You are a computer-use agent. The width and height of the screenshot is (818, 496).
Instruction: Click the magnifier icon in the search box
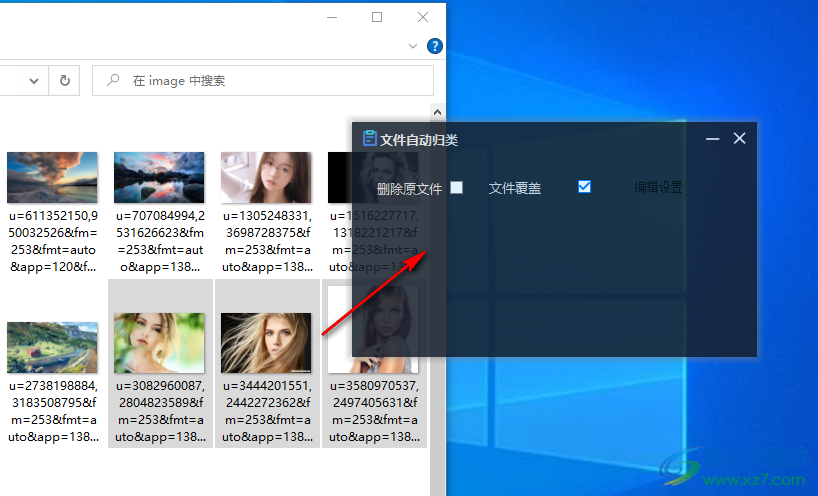pos(113,80)
